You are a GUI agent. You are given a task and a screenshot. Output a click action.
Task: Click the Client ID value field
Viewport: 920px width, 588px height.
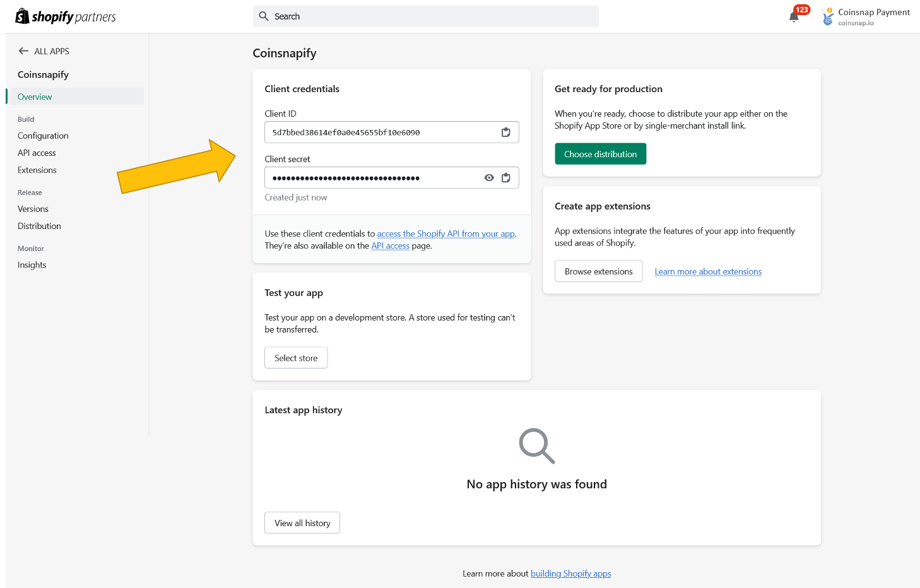coord(392,132)
